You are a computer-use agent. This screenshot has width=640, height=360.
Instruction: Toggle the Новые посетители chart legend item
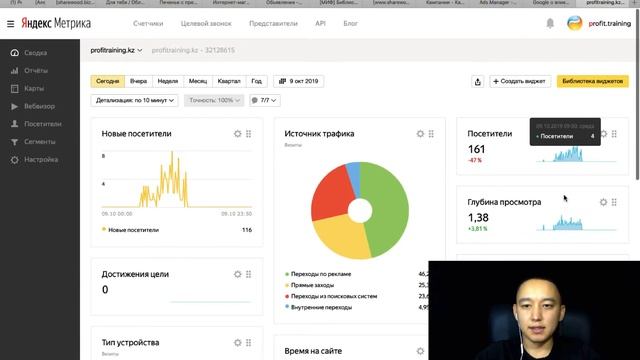click(130, 230)
